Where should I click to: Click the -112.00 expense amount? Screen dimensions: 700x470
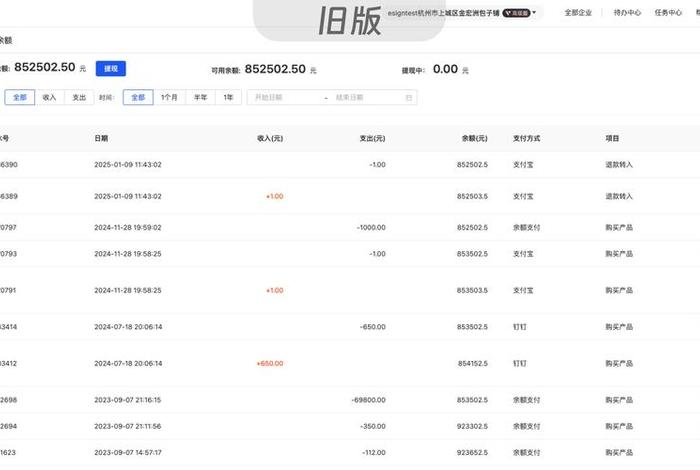[x=374, y=453]
